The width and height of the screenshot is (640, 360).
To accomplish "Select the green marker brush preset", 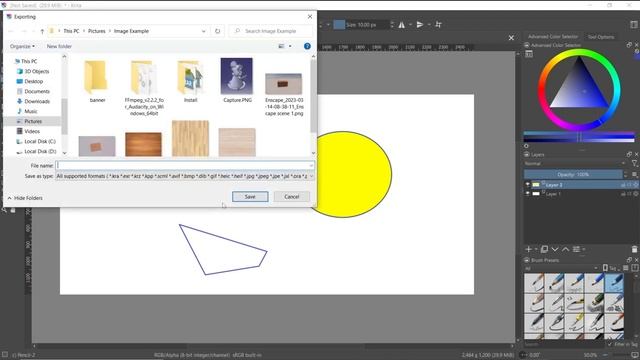I will point(594,303).
